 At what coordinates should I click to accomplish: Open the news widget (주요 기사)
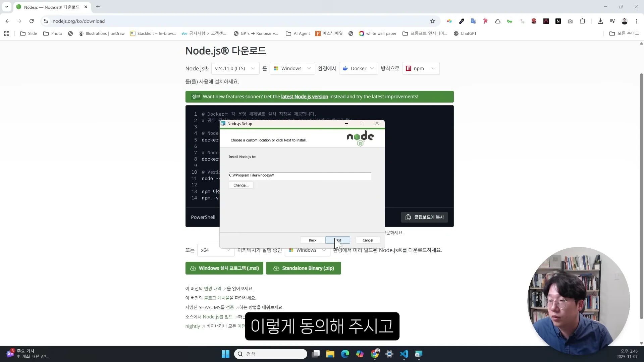click(x=28, y=354)
